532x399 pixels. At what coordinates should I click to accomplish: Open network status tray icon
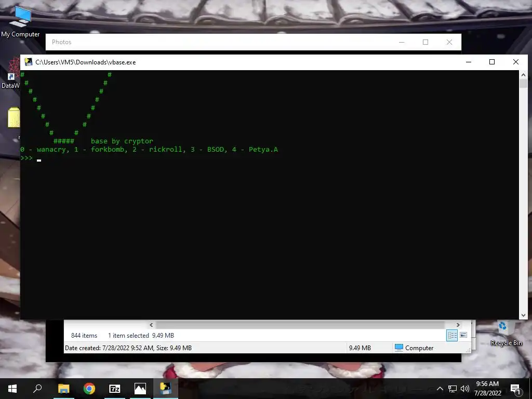(x=453, y=389)
